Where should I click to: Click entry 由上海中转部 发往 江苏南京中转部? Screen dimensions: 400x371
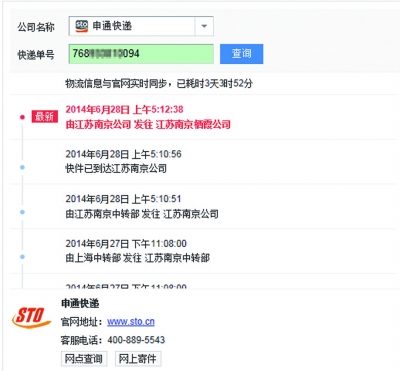138,258
